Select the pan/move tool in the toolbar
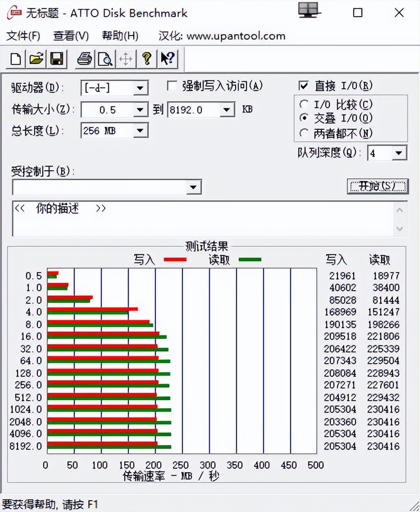The image size is (420, 512). 125,59
